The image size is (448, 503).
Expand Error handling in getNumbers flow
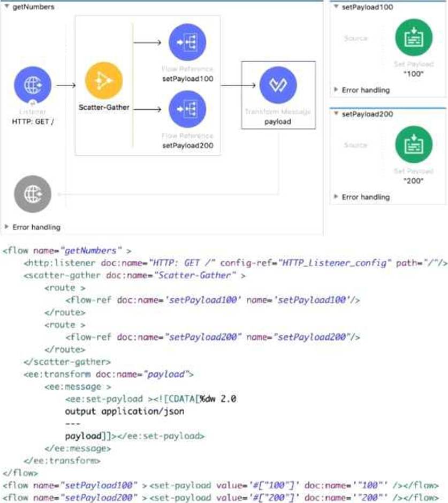[7, 227]
